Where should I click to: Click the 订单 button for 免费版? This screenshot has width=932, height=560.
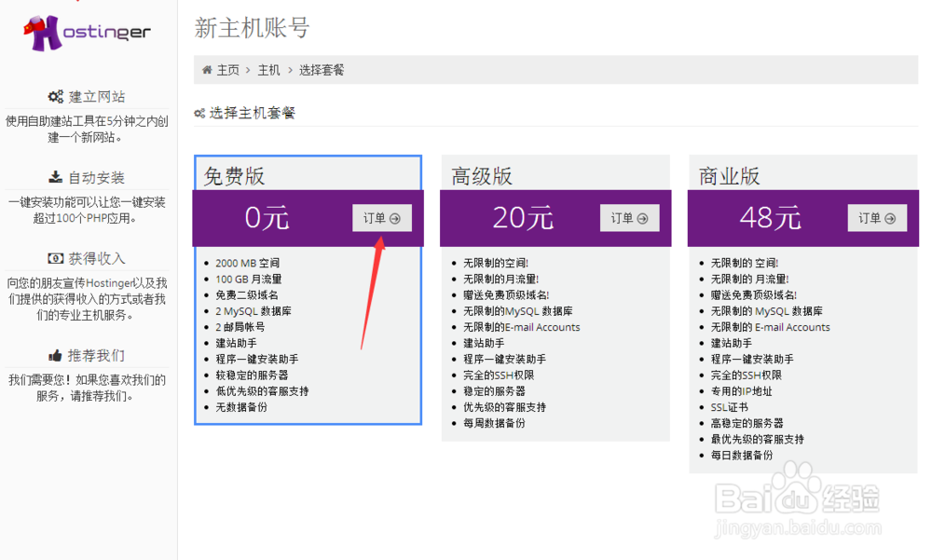381,217
